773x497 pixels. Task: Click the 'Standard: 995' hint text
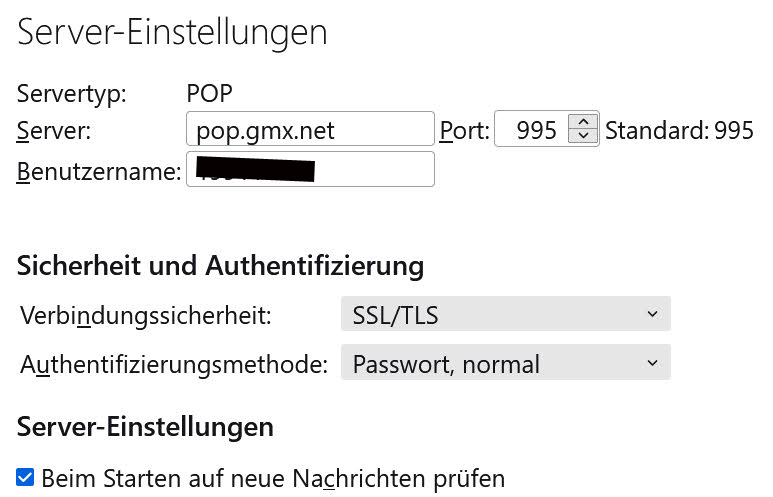point(679,131)
